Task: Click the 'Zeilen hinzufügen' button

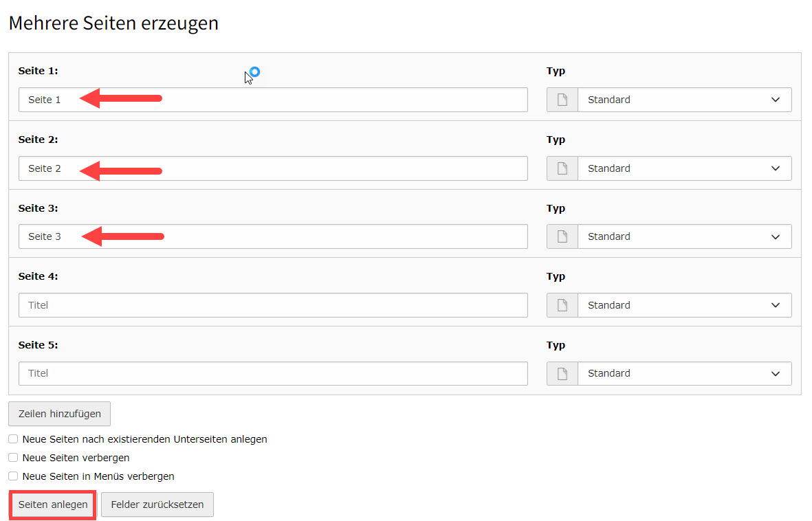Action: [x=60, y=414]
